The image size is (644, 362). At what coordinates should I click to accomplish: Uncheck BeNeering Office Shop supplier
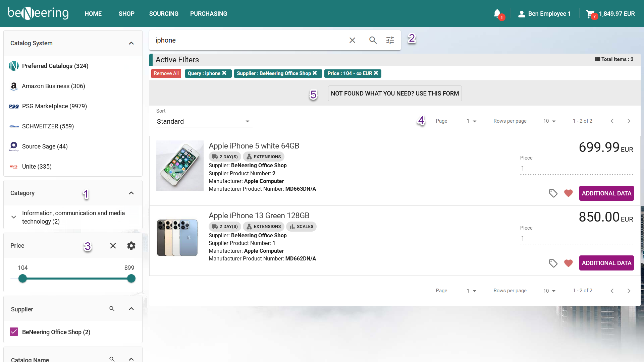(14, 332)
